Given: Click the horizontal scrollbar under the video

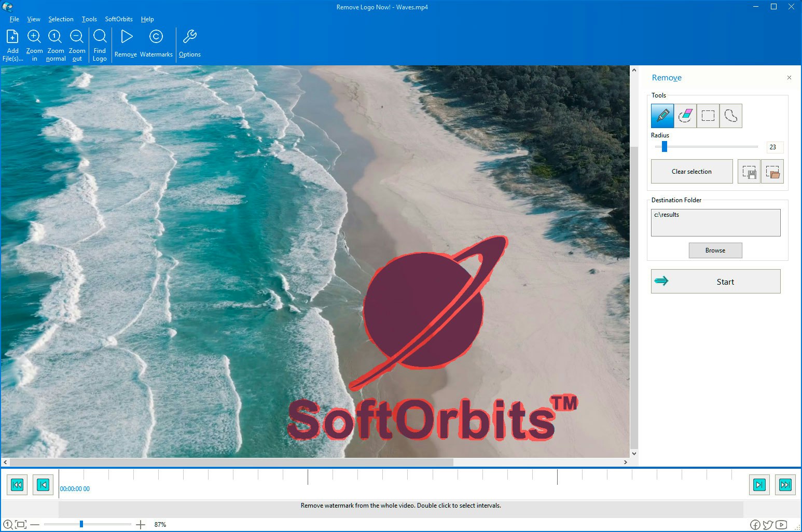Looking at the screenshot, I should pyautogui.click(x=231, y=462).
